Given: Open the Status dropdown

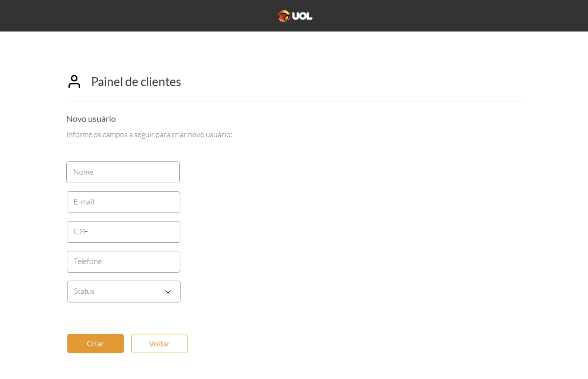Looking at the screenshot, I should coord(124,292).
